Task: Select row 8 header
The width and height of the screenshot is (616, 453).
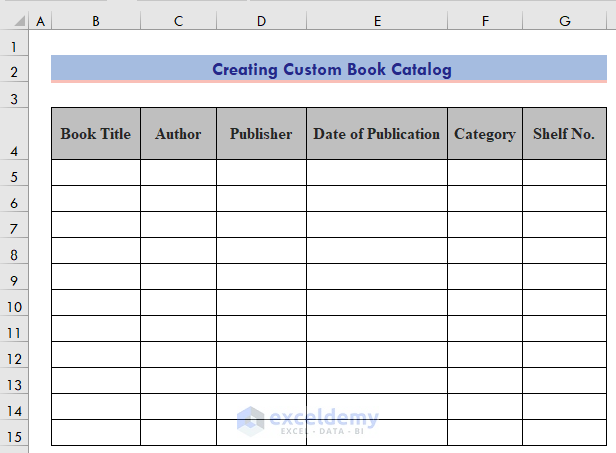Action: pos(14,251)
